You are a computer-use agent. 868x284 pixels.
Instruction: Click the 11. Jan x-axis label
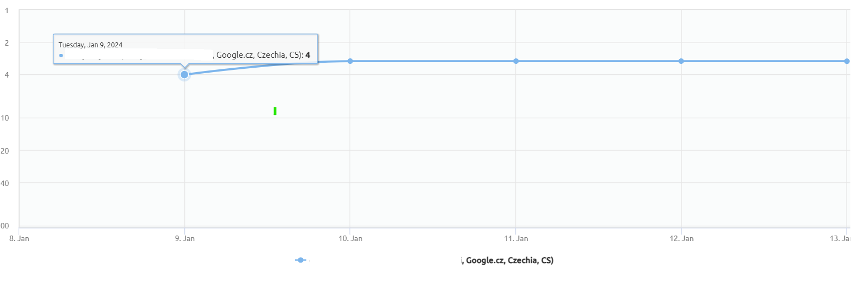tap(516, 239)
